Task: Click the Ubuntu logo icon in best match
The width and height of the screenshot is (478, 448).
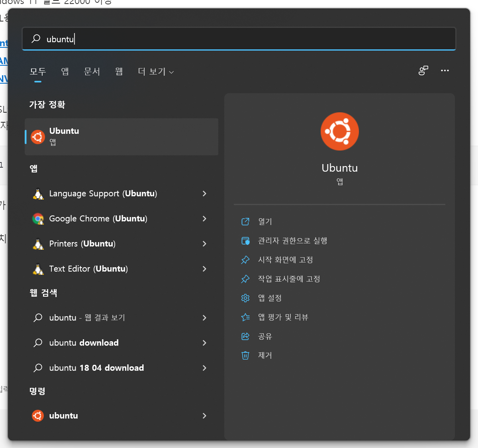Action: point(38,137)
